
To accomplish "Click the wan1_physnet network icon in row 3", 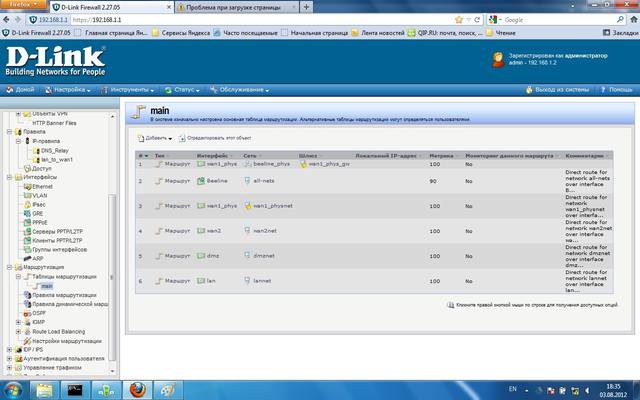I will (247, 206).
